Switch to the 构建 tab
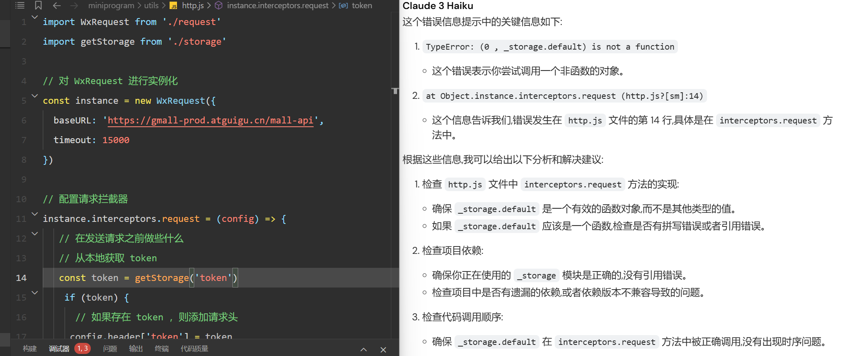 tap(30, 349)
